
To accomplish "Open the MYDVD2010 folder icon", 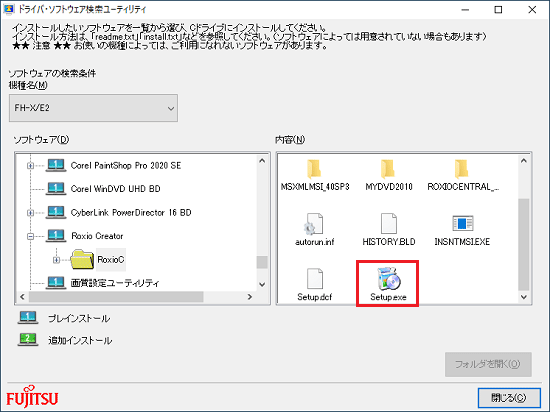I will (388, 169).
